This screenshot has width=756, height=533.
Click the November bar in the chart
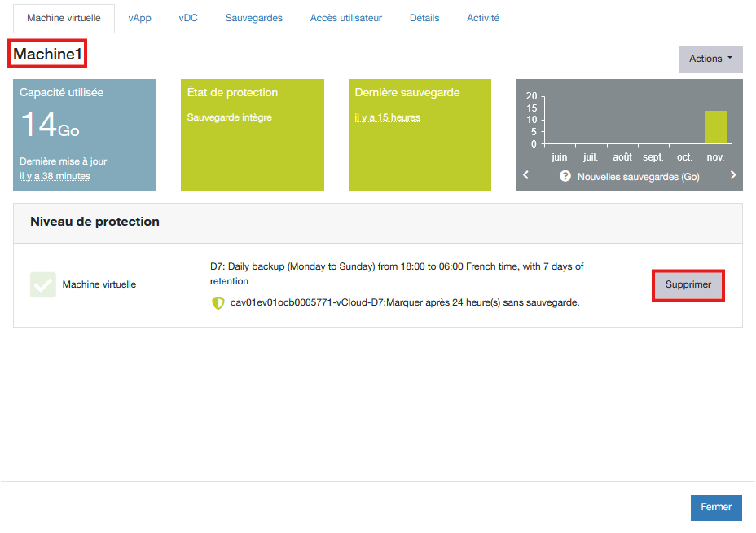(715, 127)
